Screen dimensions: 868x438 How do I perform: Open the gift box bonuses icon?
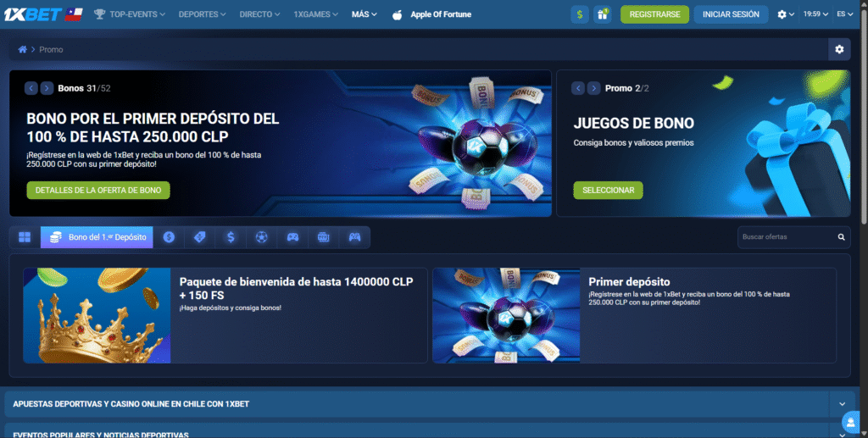(603, 14)
